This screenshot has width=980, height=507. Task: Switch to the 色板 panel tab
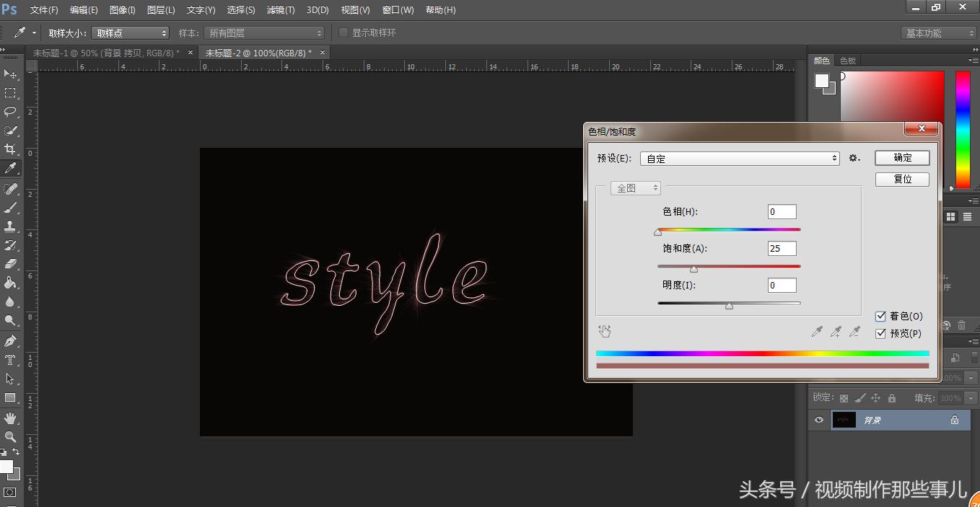[x=847, y=60]
